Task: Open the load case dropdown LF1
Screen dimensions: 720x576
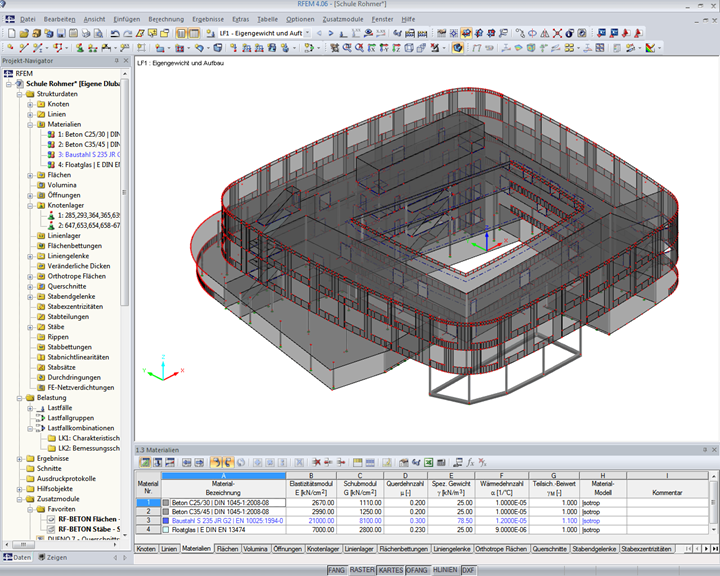Action: point(308,33)
